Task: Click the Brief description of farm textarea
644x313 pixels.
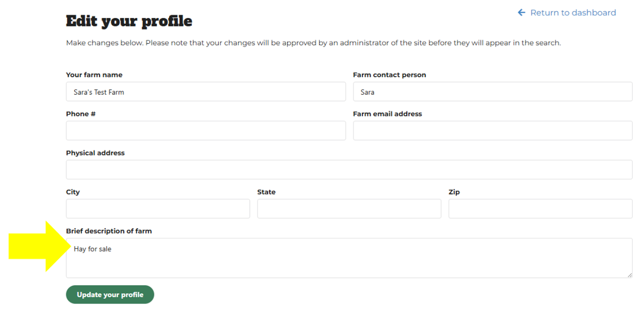Action: pos(349,258)
